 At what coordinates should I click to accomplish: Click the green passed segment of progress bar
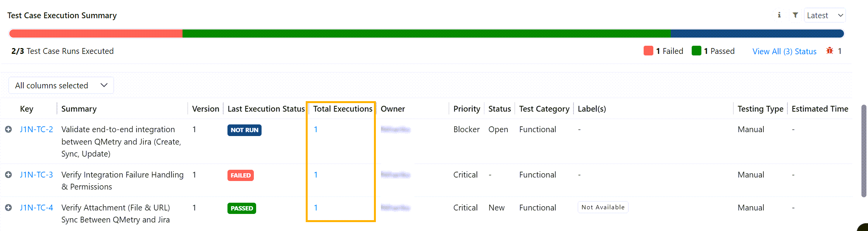tap(426, 34)
